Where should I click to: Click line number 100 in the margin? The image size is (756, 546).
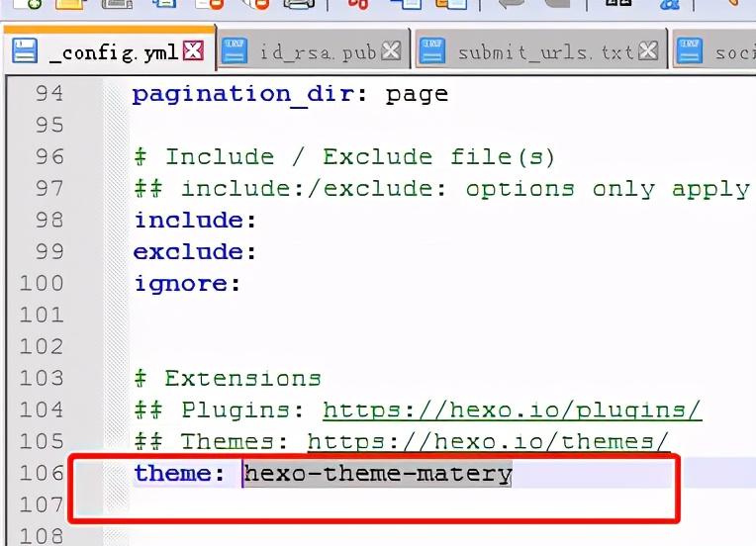(42, 283)
